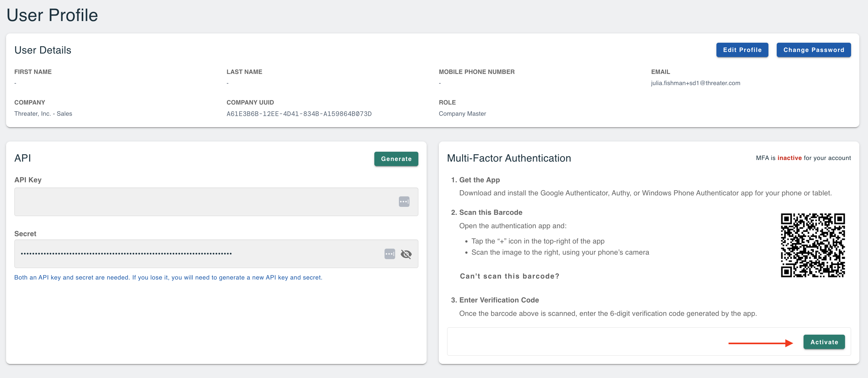Click the Secret field's password manager icon

click(390, 254)
